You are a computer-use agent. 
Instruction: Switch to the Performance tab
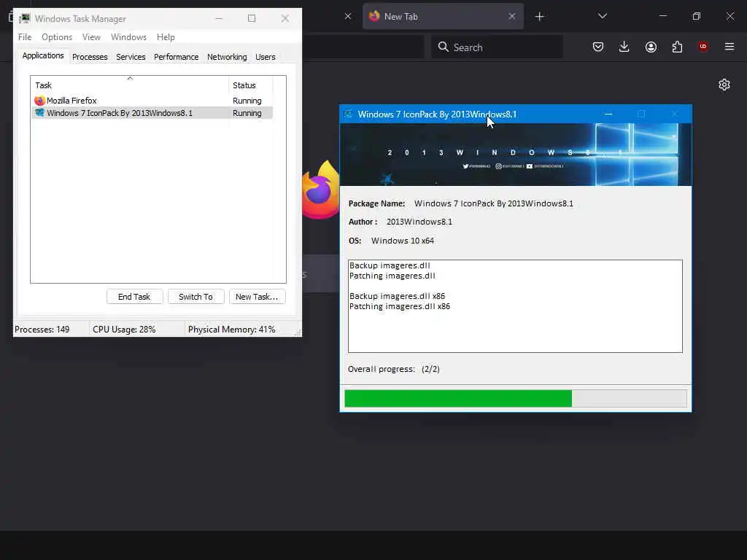pyautogui.click(x=176, y=57)
